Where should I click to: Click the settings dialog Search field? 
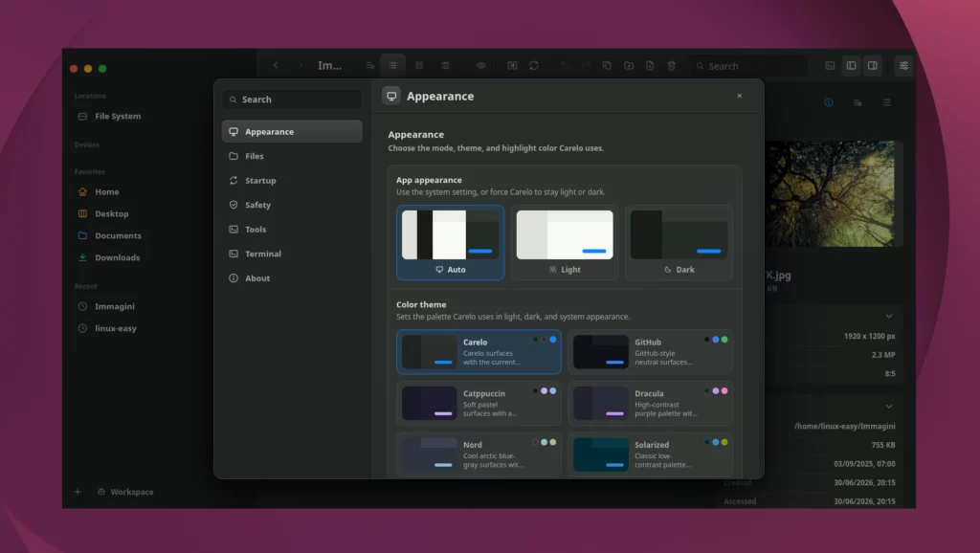tap(292, 100)
